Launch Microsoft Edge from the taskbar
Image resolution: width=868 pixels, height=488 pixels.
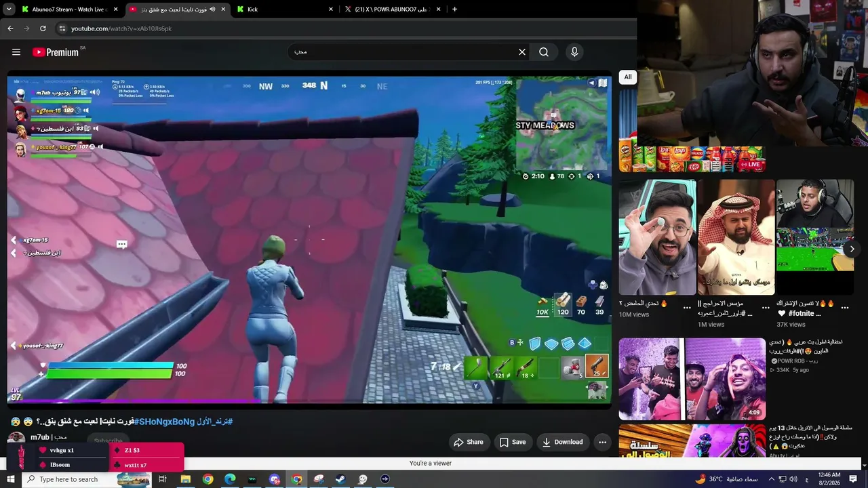tap(230, 479)
